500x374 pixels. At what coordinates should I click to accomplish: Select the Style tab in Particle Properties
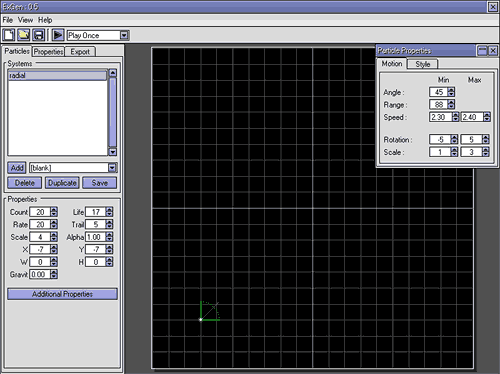pos(423,64)
